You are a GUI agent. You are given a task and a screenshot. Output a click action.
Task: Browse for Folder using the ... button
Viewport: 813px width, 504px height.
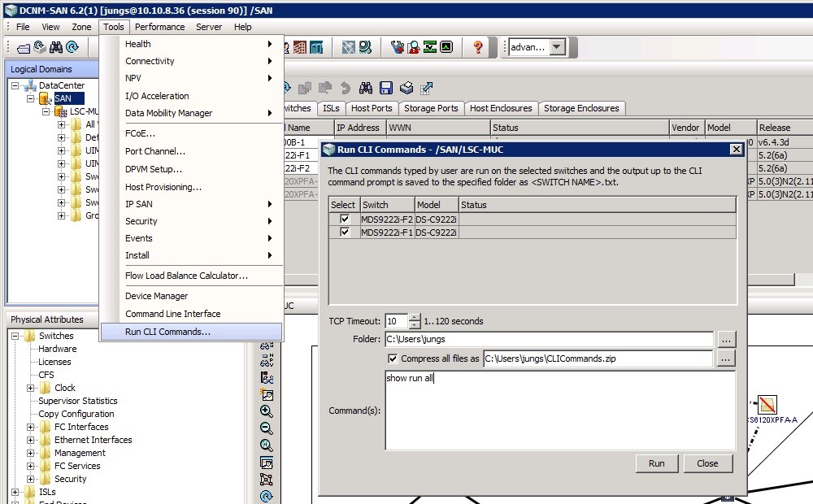(726, 340)
